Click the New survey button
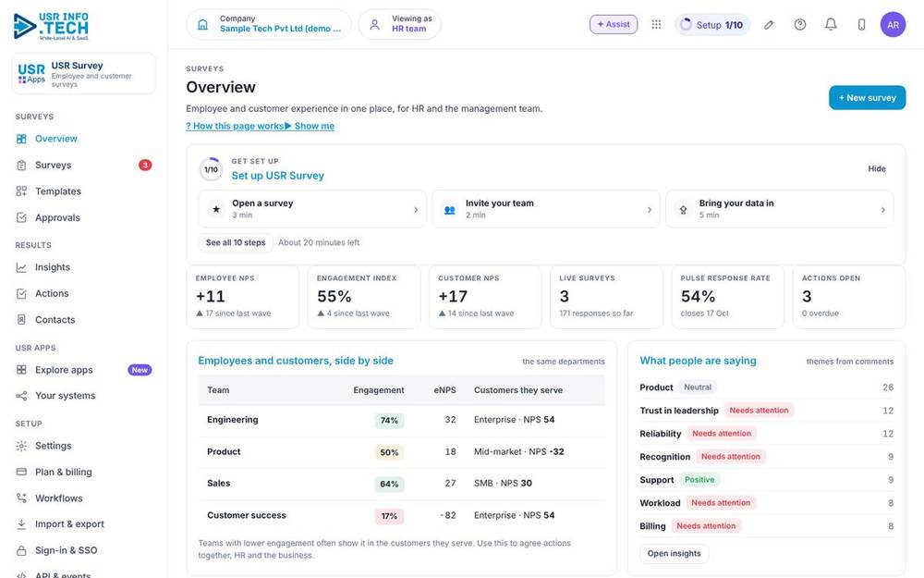924x578 pixels. point(867,98)
